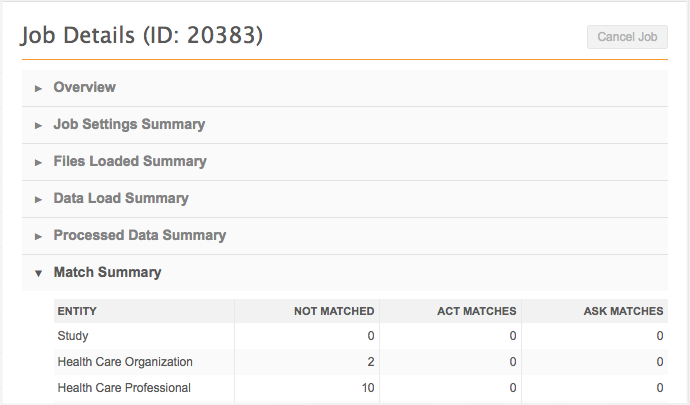690x405 pixels.
Task: Click the ASK MATCHES column header
Action: point(623,311)
